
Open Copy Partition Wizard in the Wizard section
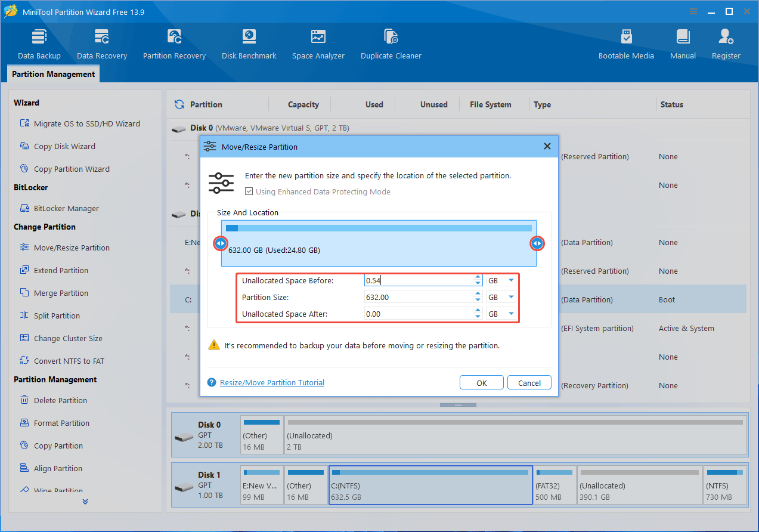(x=65, y=169)
